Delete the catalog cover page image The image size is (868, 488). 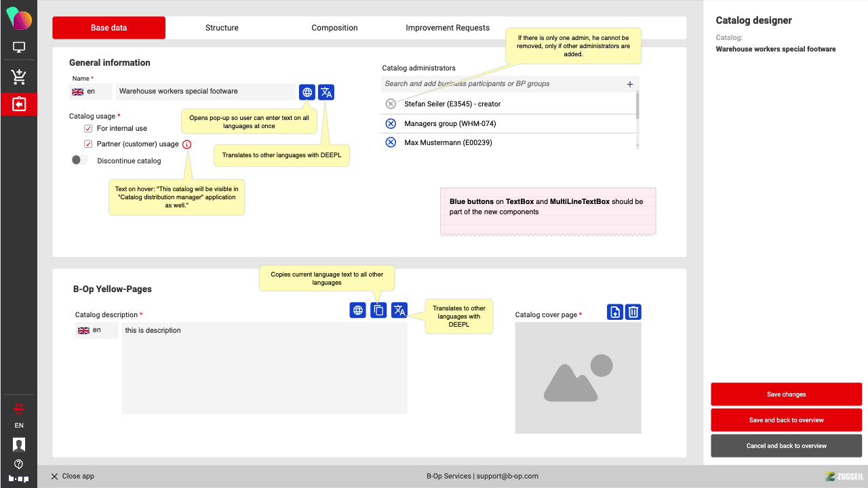click(633, 312)
